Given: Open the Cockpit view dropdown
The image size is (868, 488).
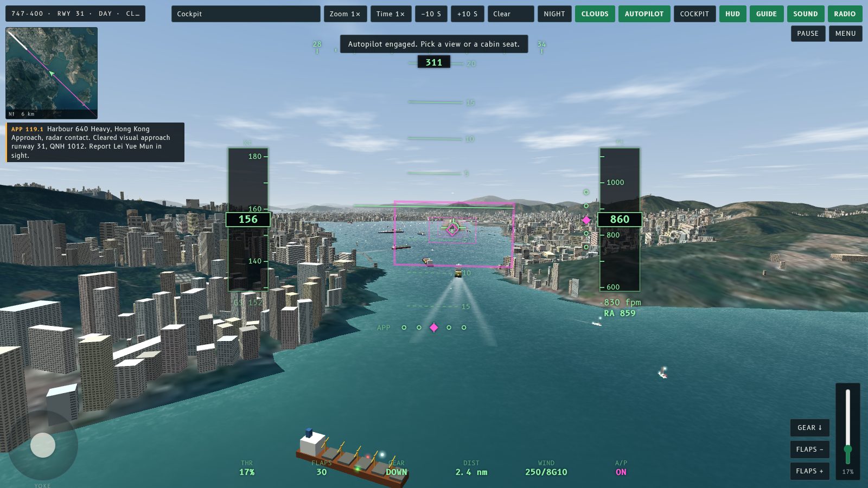Looking at the screenshot, I should 246,14.
